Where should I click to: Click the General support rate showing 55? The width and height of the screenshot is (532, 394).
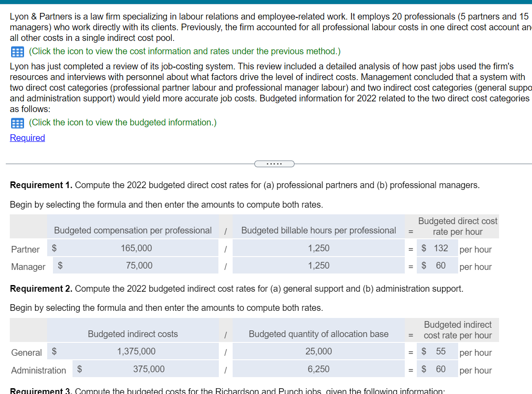[x=437, y=352]
